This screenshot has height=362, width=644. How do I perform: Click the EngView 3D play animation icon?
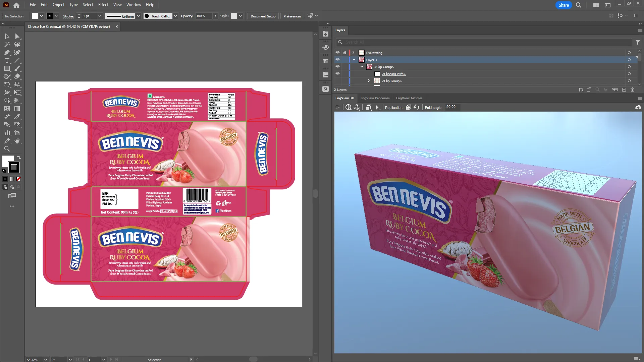point(377,107)
